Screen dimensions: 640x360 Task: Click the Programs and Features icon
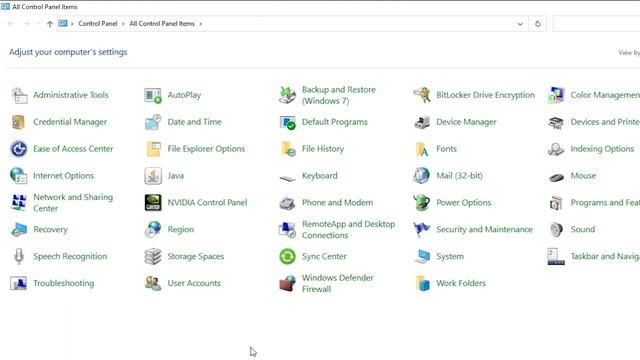[x=556, y=203]
